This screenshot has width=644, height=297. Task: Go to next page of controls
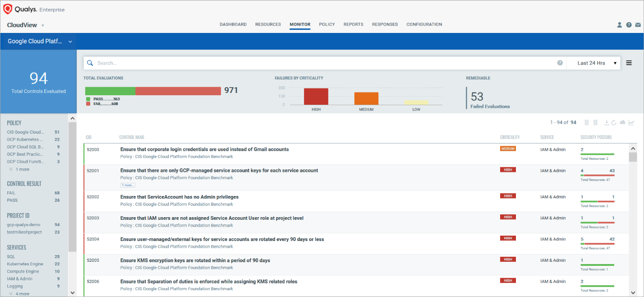pyautogui.click(x=595, y=122)
